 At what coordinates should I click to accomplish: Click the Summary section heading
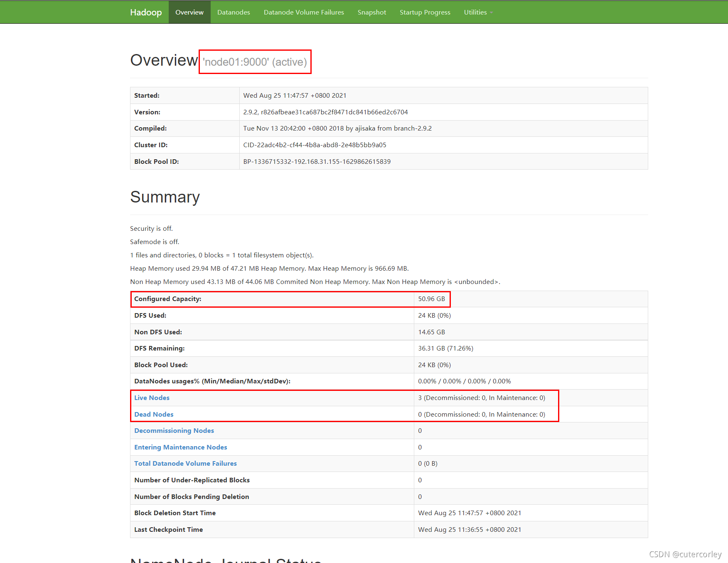[x=165, y=197]
